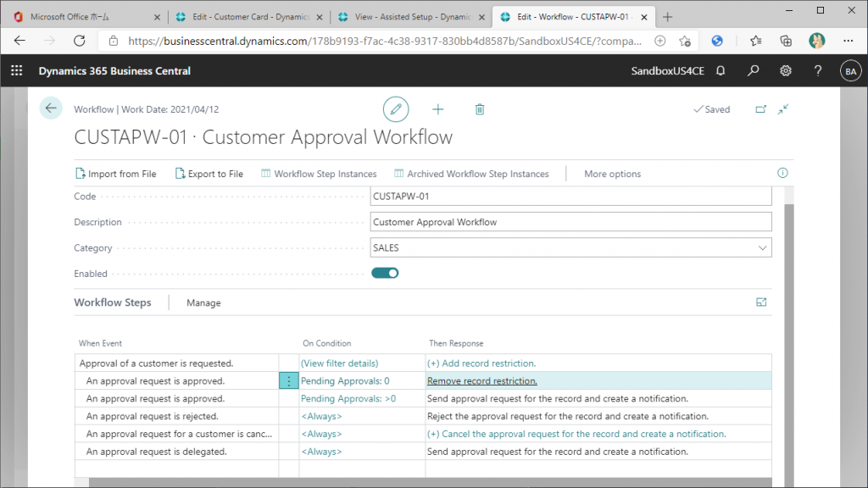868x488 pixels.
Task: Open the browser profile picture
Action: click(816, 41)
